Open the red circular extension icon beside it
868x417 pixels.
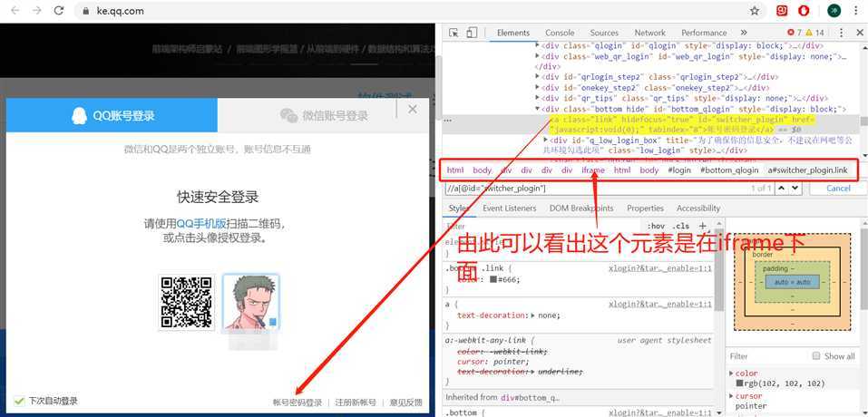(804, 11)
